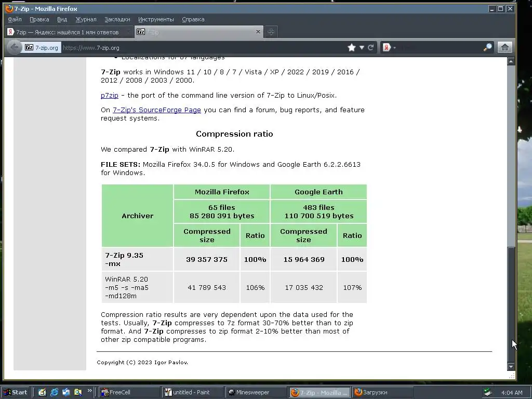Click the Mozilla Firefox column header
532x399 pixels.
[222, 192]
